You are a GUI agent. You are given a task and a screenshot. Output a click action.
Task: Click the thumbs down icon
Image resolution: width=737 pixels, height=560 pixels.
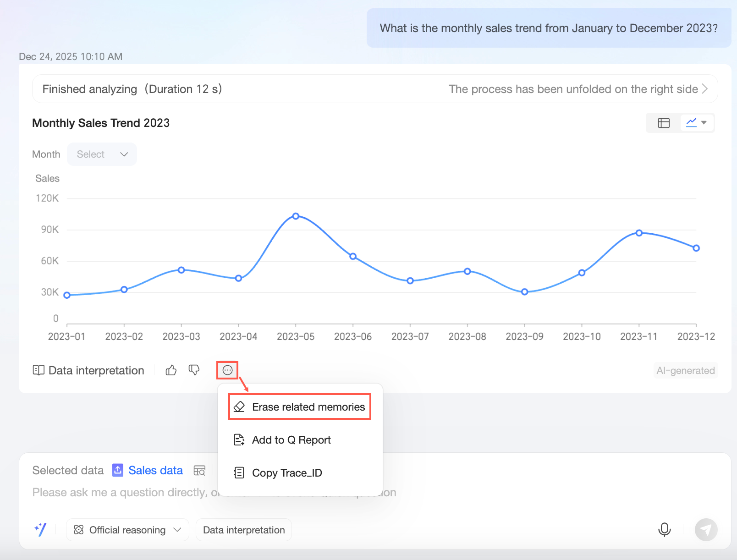194,370
